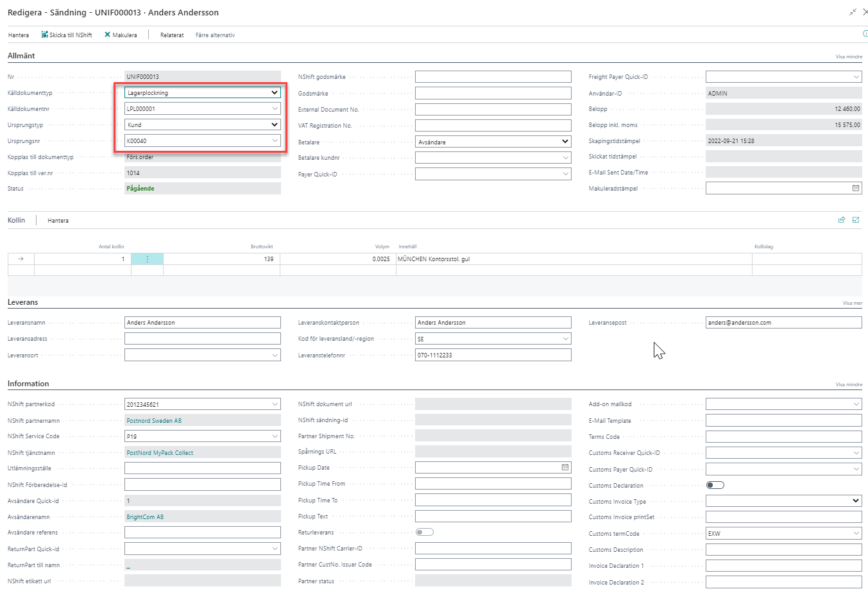The height and width of the screenshot is (598, 868).
Task: Open row options three-dot menu in Kollin
Action: click(147, 259)
